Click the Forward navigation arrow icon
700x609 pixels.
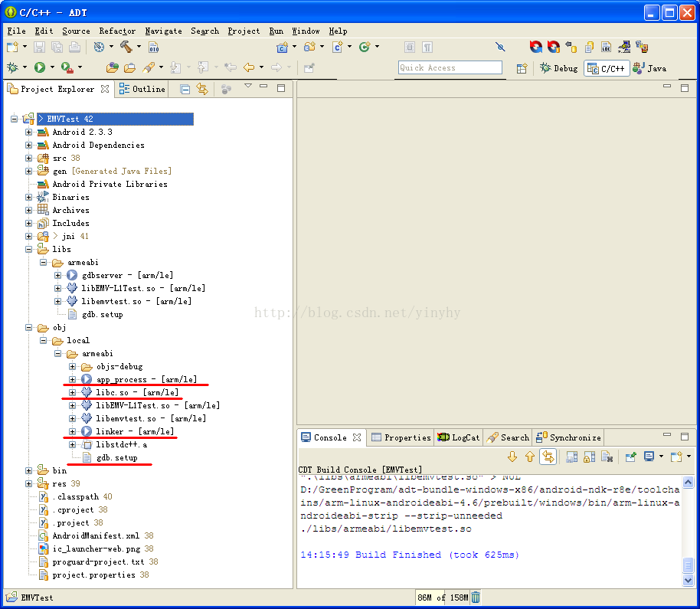coord(276,67)
